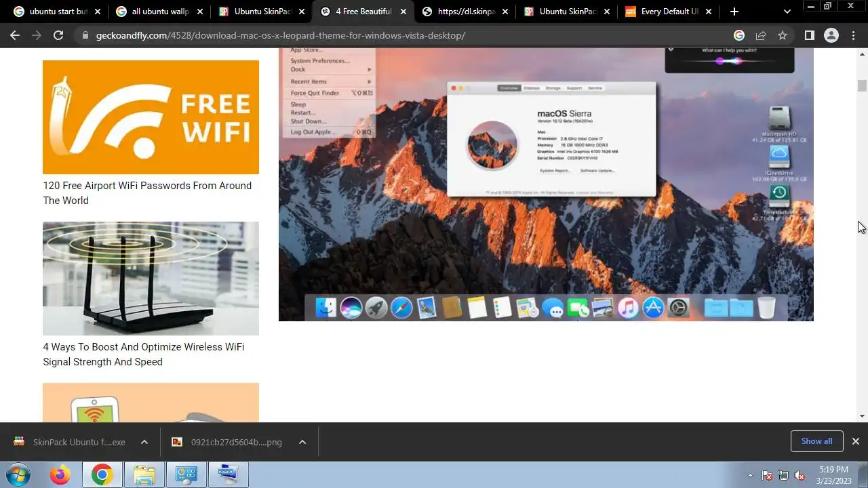Open the Google icon in the address bar
The width and height of the screenshot is (868, 488).
739,35
